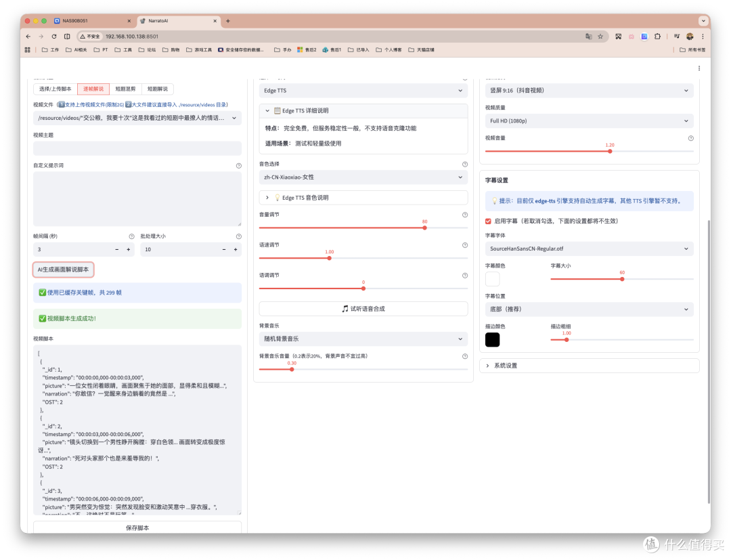Select the 逐帧解说 tab
The width and height of the screenshot is (731, 560).
point(93,89)
